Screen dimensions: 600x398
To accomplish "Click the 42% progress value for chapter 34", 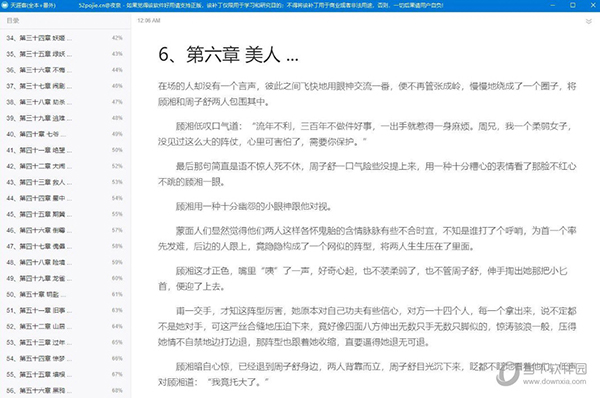I will [x=117, y=38].
